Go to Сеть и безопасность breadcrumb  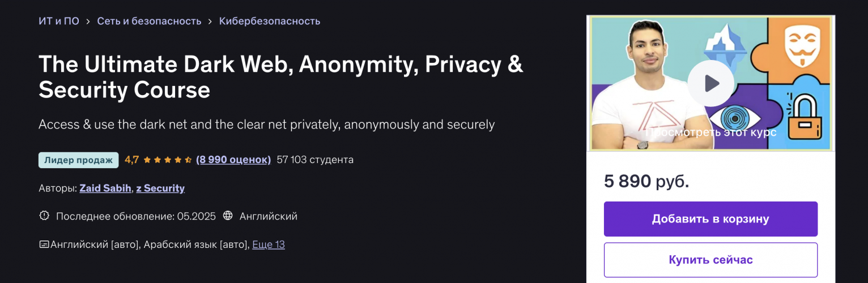click(149, 22)
